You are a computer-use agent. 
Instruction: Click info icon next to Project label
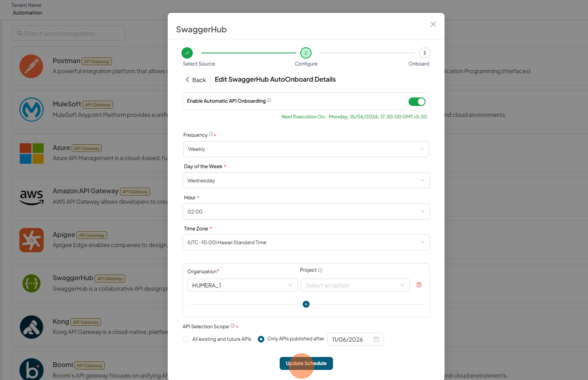click(x=320, y=270)
